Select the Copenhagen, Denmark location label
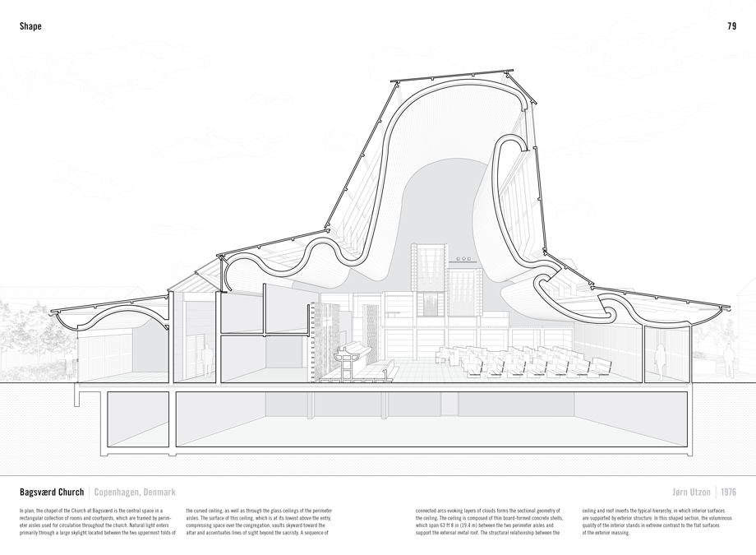The width and height of the screenshot is (756, 555). (134, 493)
